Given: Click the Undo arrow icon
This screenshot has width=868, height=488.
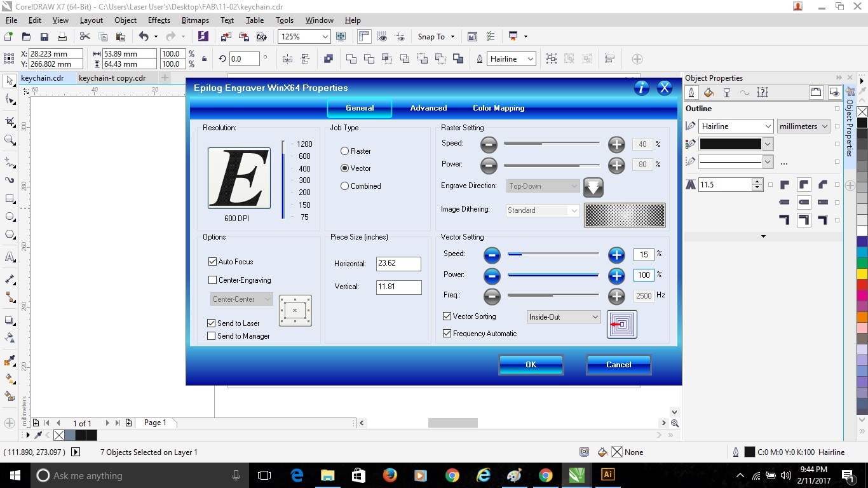Looking at the screenshot, I should (x=144, y=37).
